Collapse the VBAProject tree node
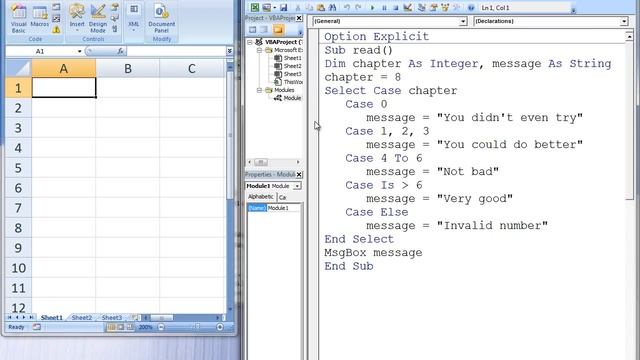Image resolution: width=640 pixels, height=360 pixels. coord(250,42)
